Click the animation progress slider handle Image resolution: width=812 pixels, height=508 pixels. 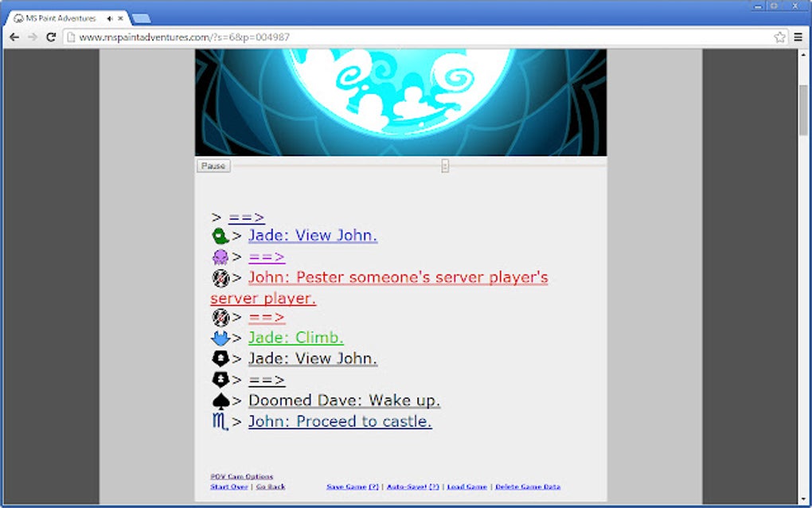[x=445, y=166]
